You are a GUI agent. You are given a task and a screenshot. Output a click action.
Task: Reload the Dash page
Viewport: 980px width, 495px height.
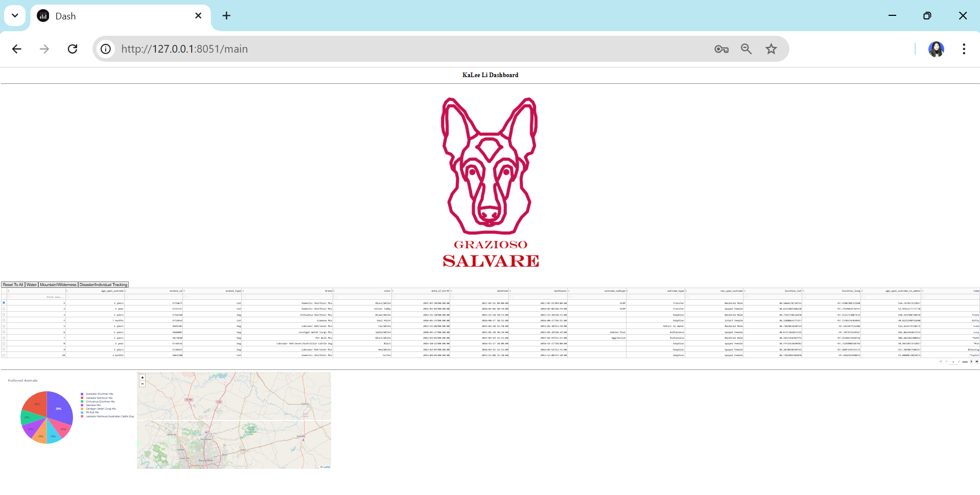[x=73, y=49]
